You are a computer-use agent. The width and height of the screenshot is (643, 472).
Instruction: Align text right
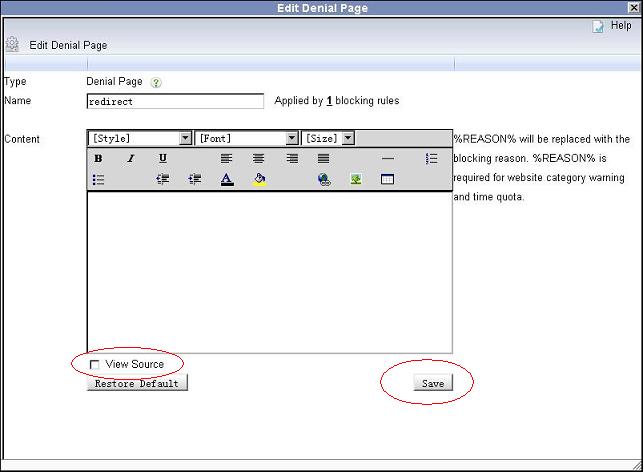(x=292, y=158)
